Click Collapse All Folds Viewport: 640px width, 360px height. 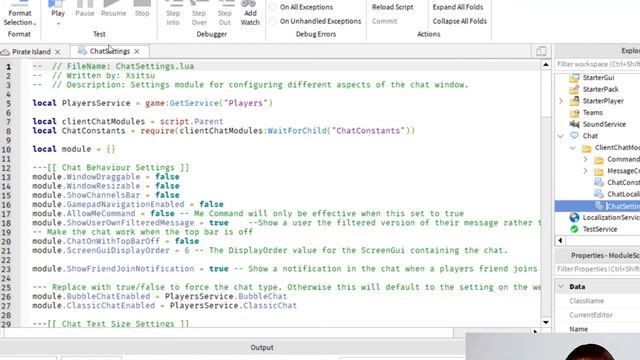click(460, 21)
